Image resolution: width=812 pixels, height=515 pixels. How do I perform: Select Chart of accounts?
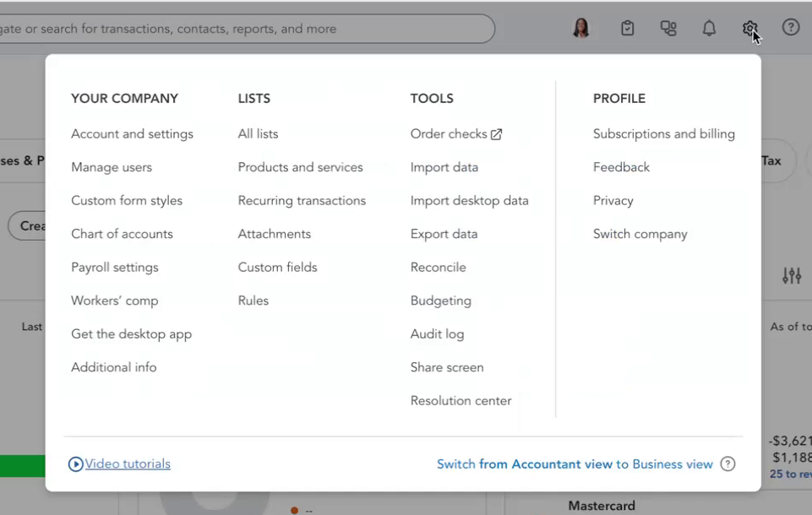pyautogui.click(x=122, y=234)
